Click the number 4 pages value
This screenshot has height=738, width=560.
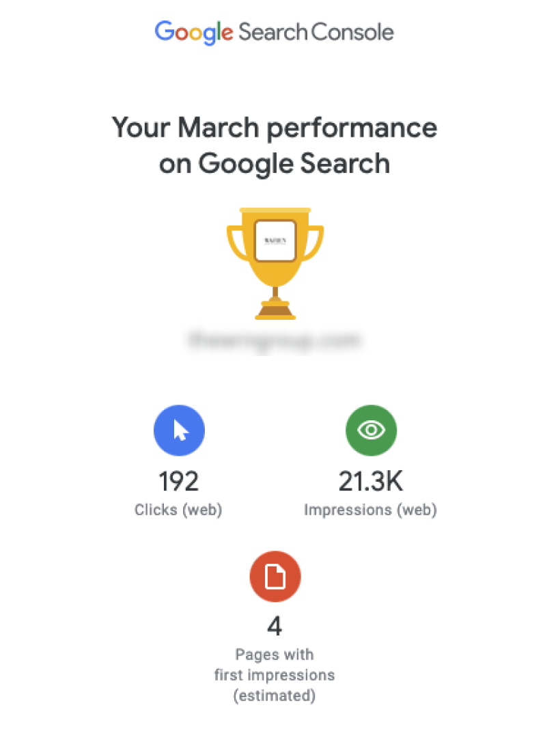[275, 627]
